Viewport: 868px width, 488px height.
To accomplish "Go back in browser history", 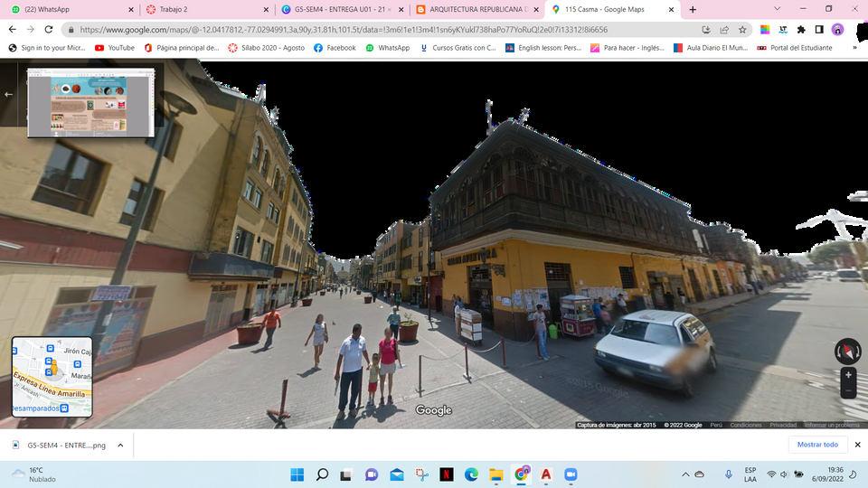I will pos(12,29).
